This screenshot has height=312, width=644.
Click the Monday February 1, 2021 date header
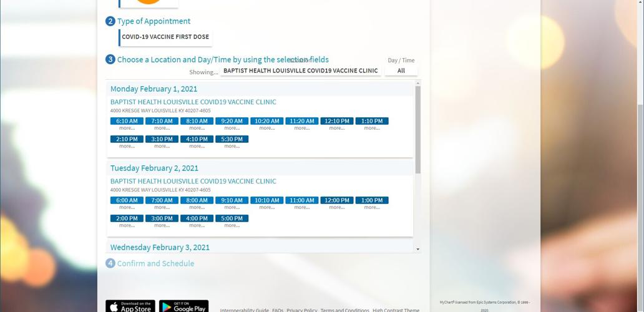tap(154, 89)
